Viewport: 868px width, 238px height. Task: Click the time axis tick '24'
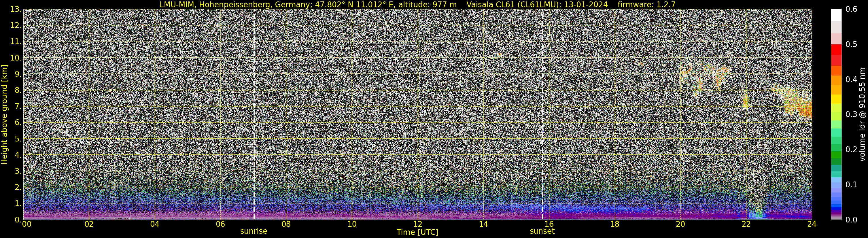pyautogui.click(x=812, y=224)
